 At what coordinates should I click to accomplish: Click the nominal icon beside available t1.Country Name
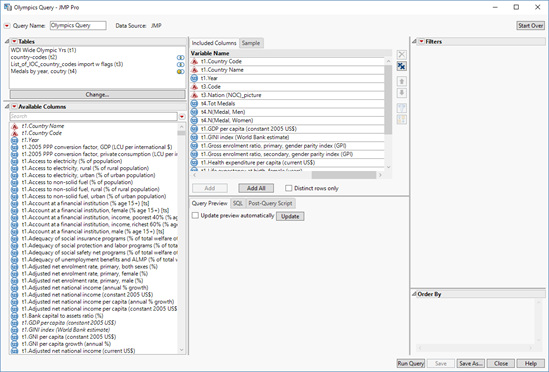pyautogui.click(x=14, y=126)
